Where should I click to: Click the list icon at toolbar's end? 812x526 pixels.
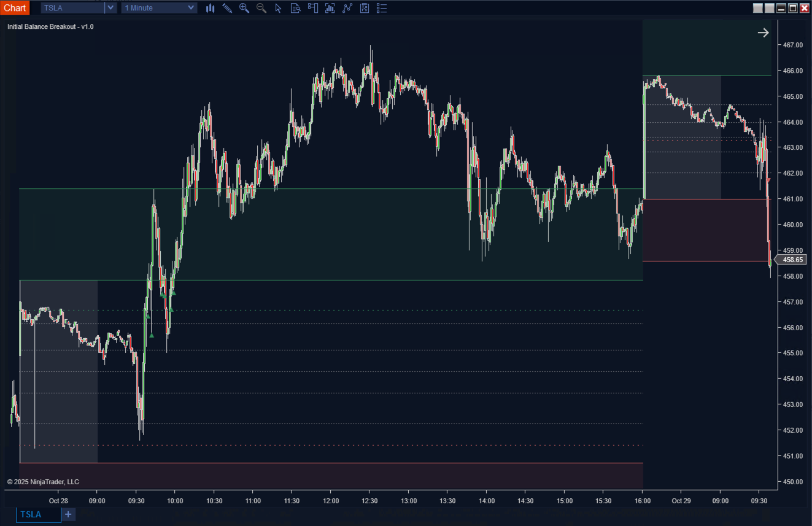click(x=381, y=8)
